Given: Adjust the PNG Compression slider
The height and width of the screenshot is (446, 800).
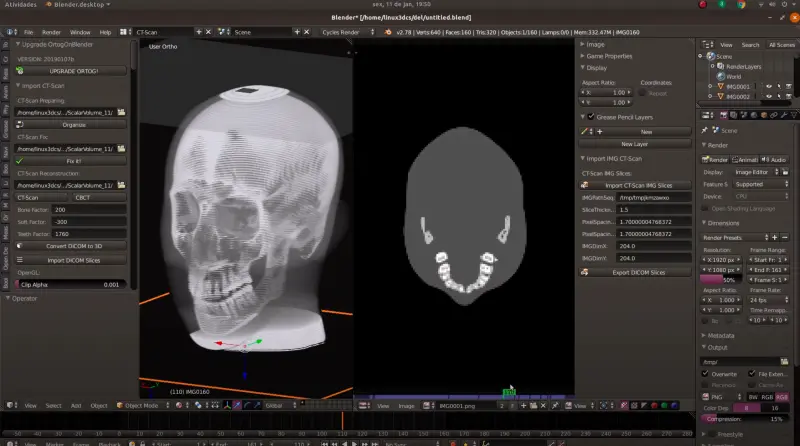Looking at the screenshot, I should click(x=743, y=419).
